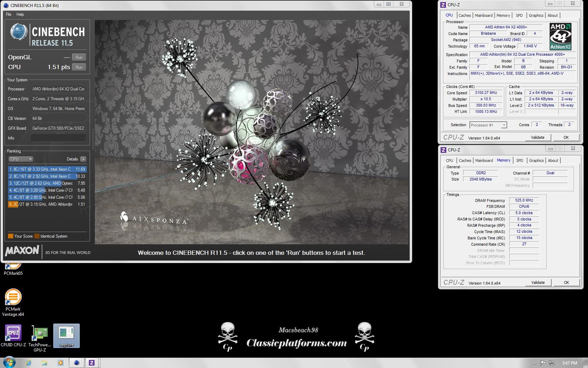Image resolution: width=588 pixels, height=368 pixels.
Task: Click the Cinebench rendered scene image
Action: coord(252,132)
